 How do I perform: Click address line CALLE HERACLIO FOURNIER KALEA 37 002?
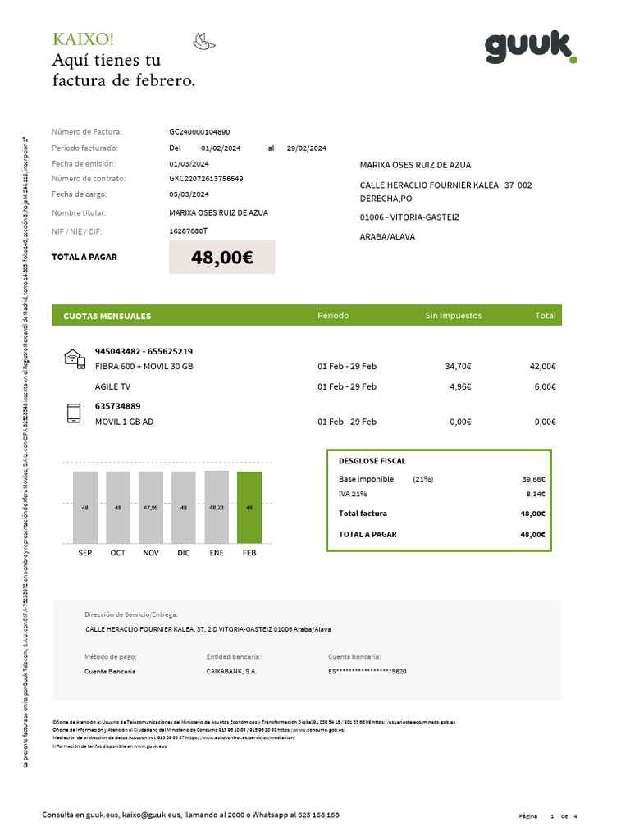445,185
